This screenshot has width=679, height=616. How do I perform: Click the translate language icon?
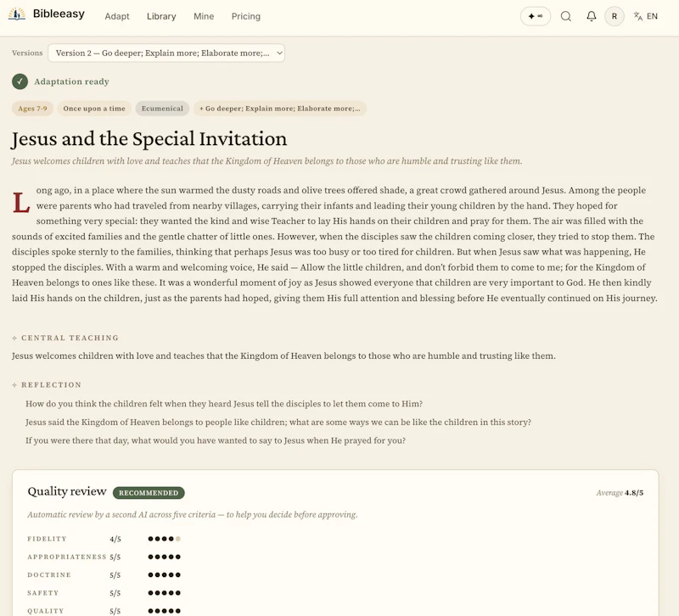tap(638, 16)
